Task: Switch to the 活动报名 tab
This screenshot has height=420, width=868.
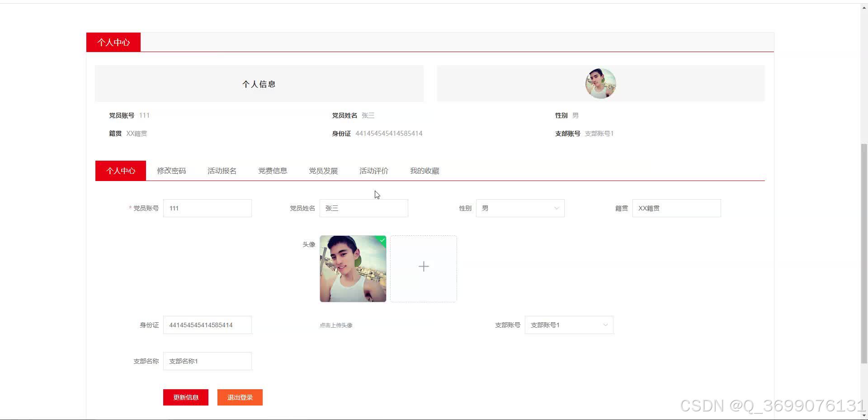Action: tap(222, 171)
